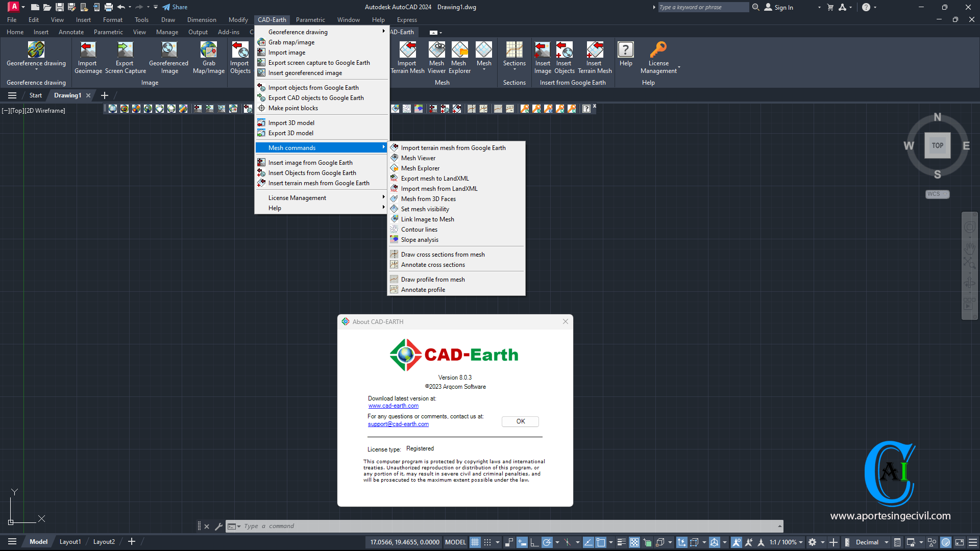
Task: Click inside the Type a command field
Action: point(357,526)
